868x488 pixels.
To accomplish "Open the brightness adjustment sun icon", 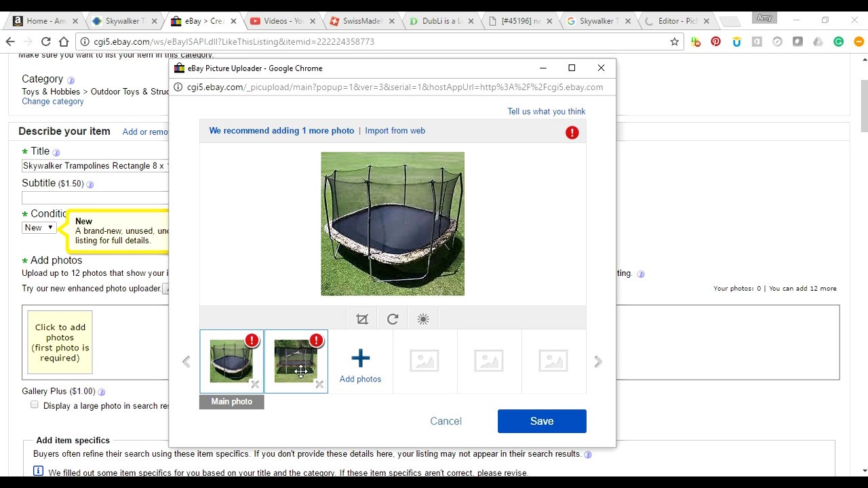I will [x=423, y=319].
